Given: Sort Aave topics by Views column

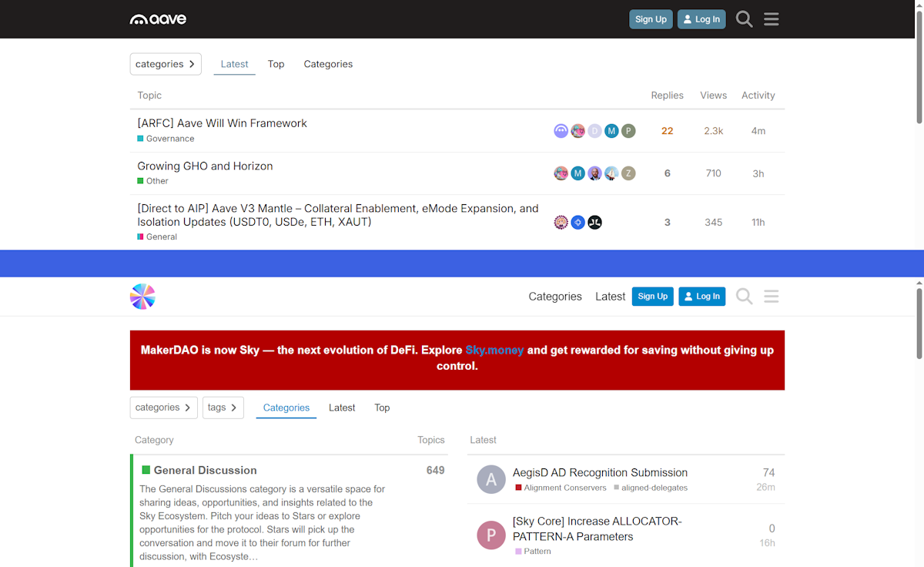Looking at the screenshot, I should click(713, 96).
